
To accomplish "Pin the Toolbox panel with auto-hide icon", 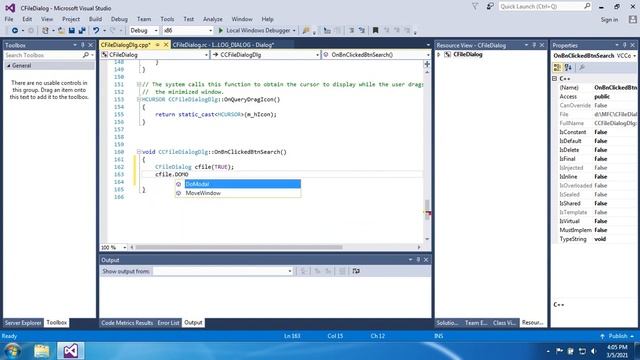I will (x=83, y=45).
